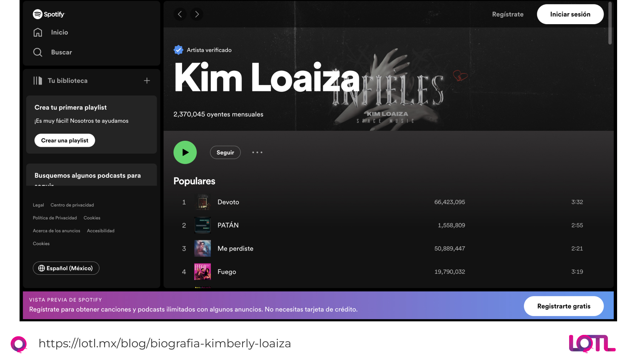Open the Centro de privacidad link
The height and width of the screenshot is (364, 637).
point(72,205)
